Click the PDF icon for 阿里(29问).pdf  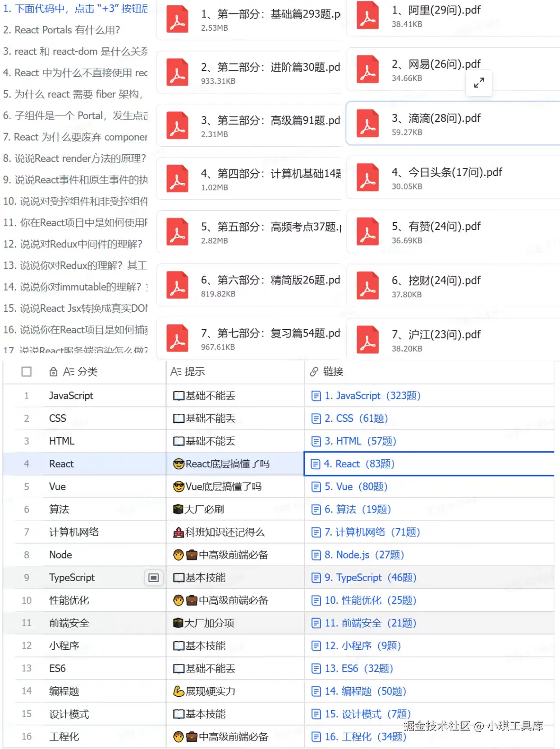pyautogui.click(x=367, y=15)
